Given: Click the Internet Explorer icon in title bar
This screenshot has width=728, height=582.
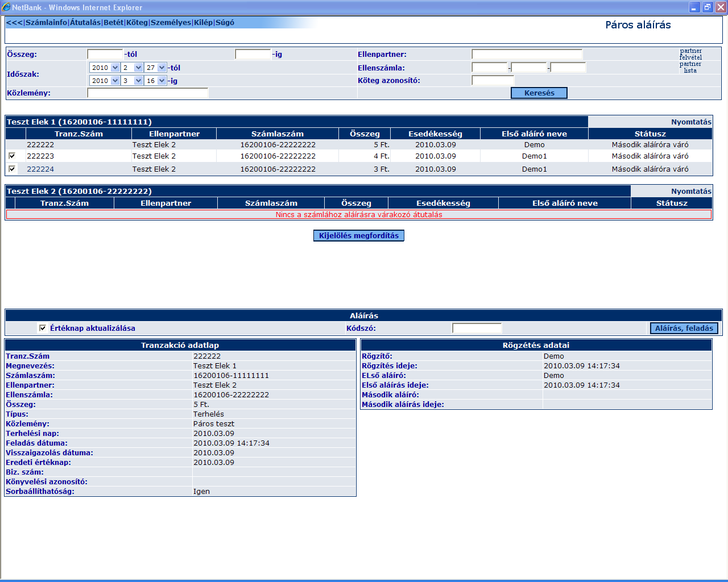Looking at the screenshot, I should [6, 7].
